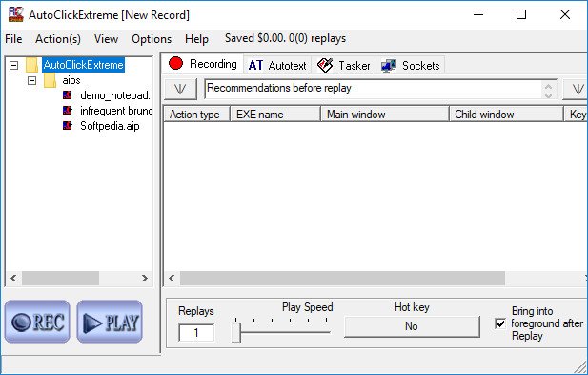
Task: Select the Softpedia.aip file icon
Action: click(x=68, y=125)
